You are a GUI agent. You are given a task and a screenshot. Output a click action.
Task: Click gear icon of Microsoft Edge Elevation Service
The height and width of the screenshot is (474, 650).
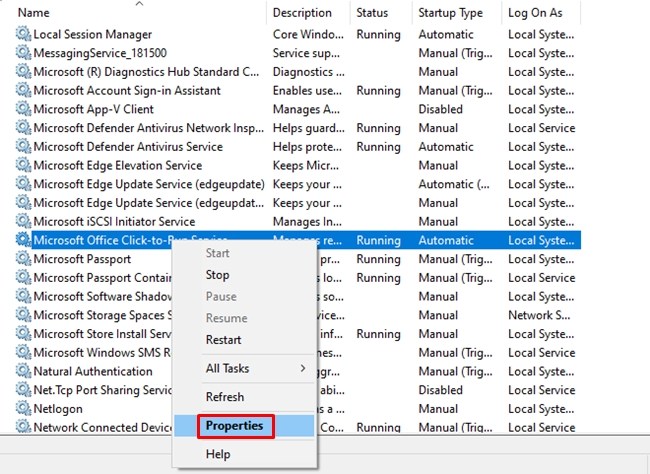pyautogui.click(x=23, y=165)
